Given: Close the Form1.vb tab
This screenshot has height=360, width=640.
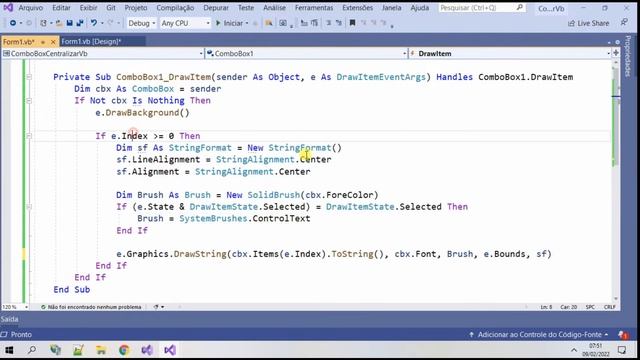Looking at the screenshot, I should point(53,42).
